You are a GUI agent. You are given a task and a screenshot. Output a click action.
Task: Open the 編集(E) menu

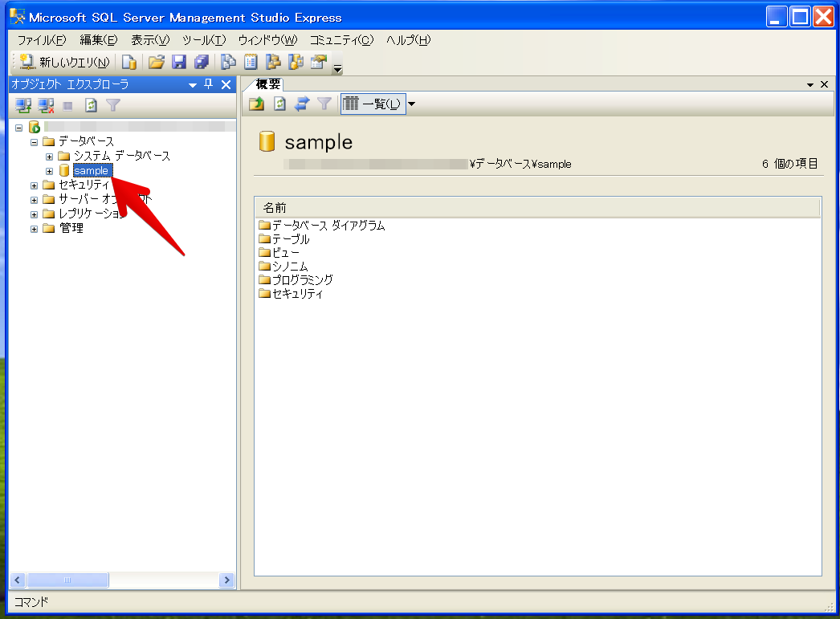tap(99, 40)
